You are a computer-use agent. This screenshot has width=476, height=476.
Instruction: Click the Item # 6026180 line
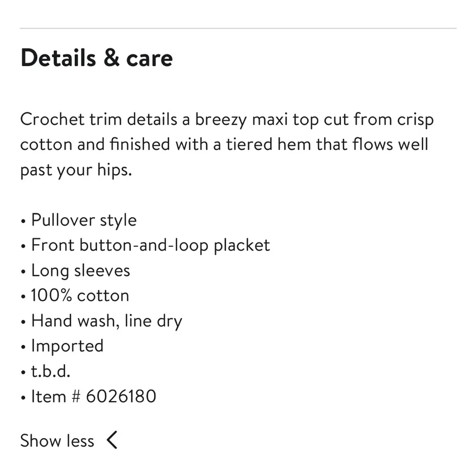(93, 396)
